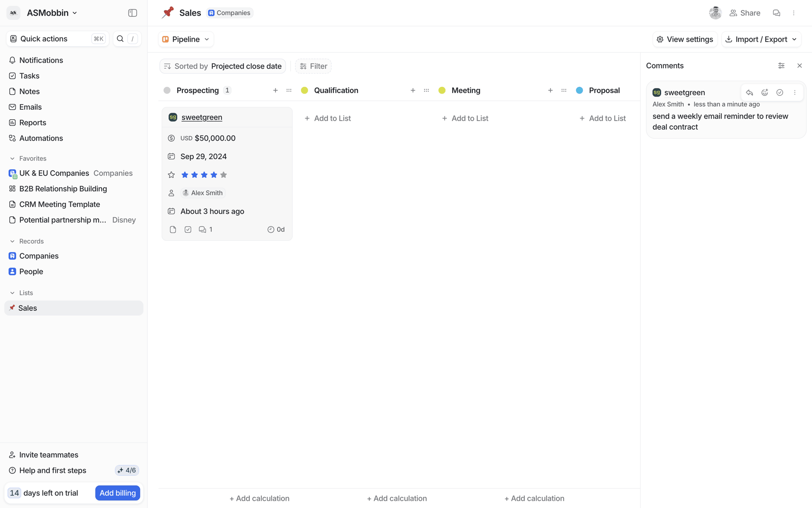Open the top-right more options menu
Image resolution: width=812 pixels, height=508 pixels.
tap(794, 13)
